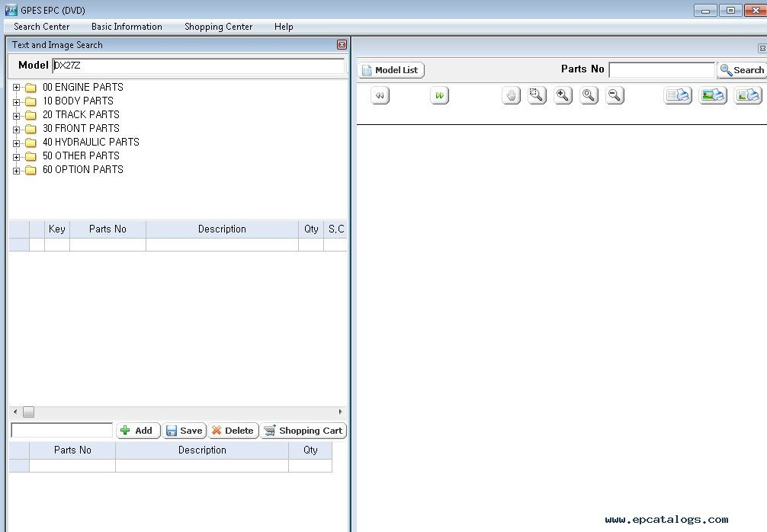Click the Delete button
The image size is (767, 532).
[233, 431]
